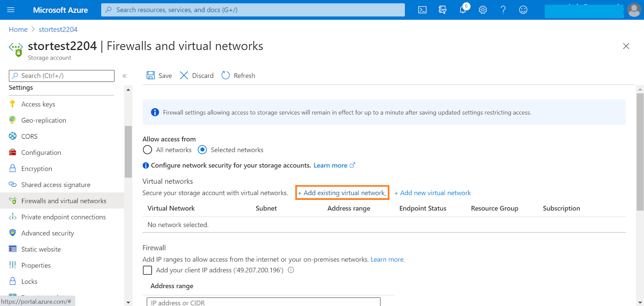
Task: Open Shared access signature menu item
Action: [x=56, y=185]
